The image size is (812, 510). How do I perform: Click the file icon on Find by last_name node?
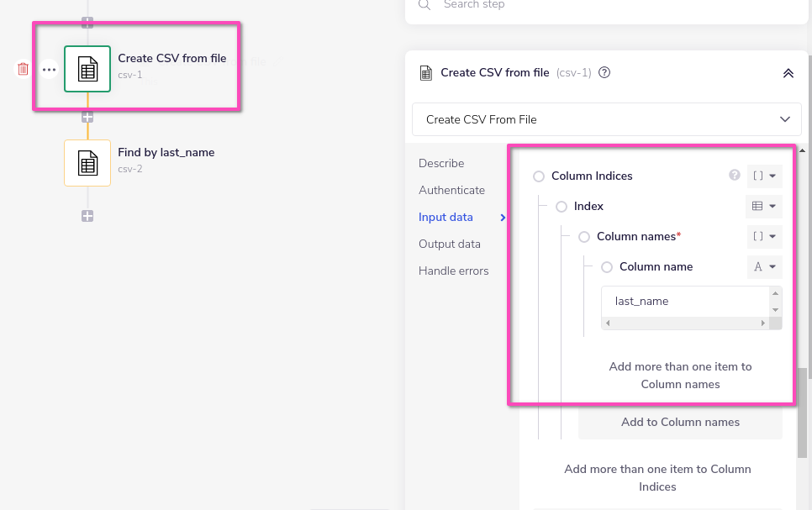tap(87, 162)
